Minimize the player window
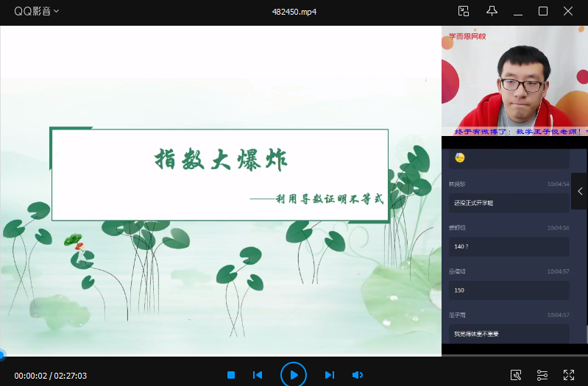Viewport: 588px width, 386px height. pyautogui.click(x=519, y=11)
